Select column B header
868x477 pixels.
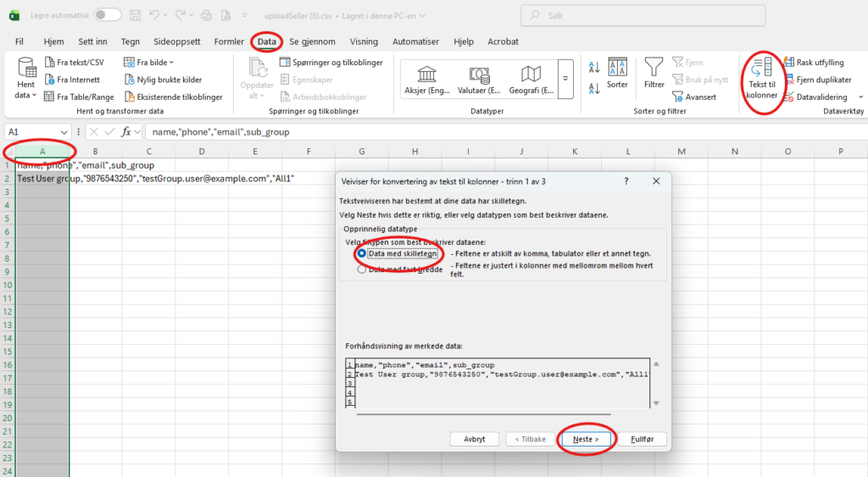point(95,151)
